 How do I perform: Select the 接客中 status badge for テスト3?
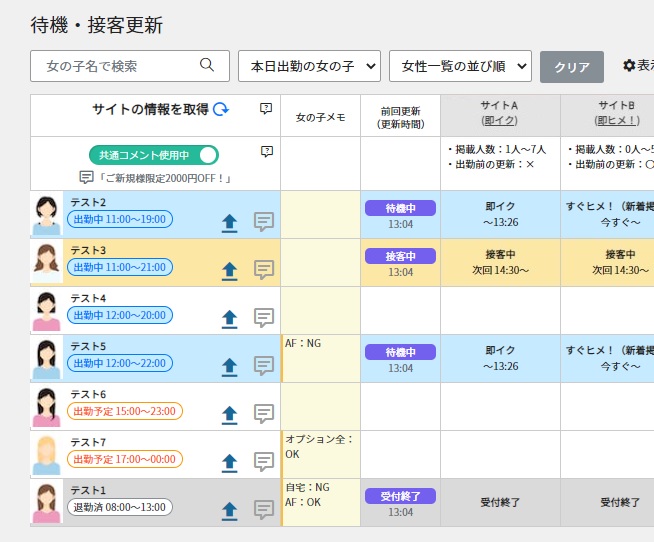pos(400,256)
